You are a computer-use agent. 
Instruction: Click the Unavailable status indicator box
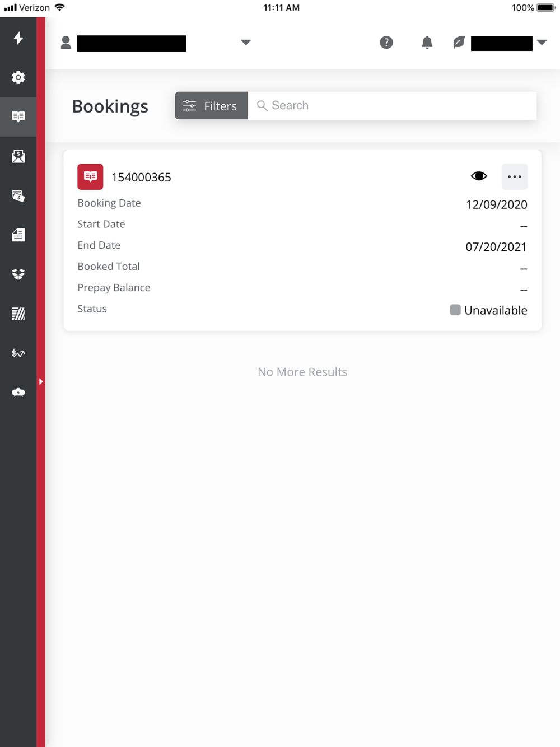(455, 310)
